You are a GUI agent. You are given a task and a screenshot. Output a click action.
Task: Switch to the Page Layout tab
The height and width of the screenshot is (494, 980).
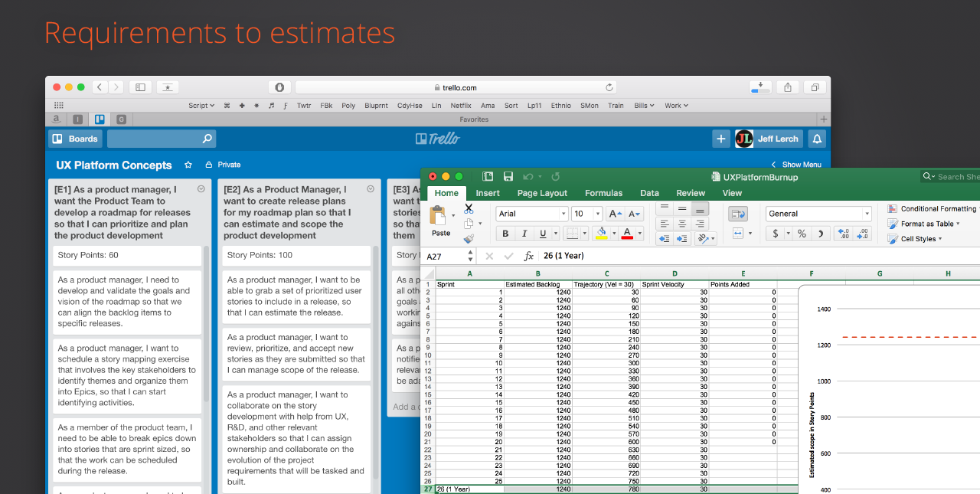(542, 193)
